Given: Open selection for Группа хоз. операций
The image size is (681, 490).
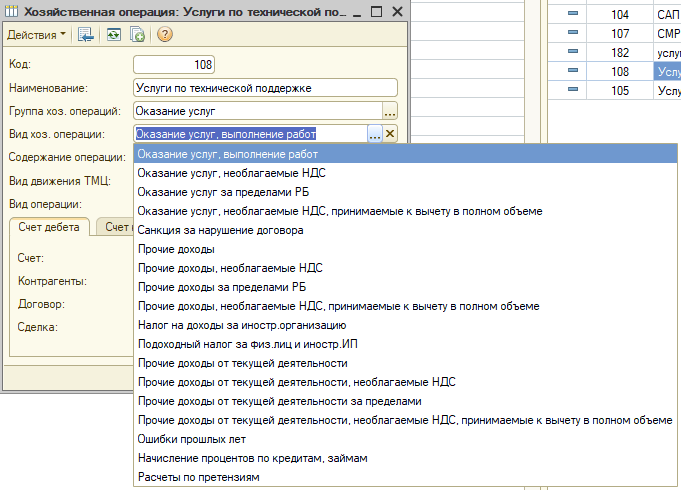Looking at the screenshot, I should (x=390, y=111).
